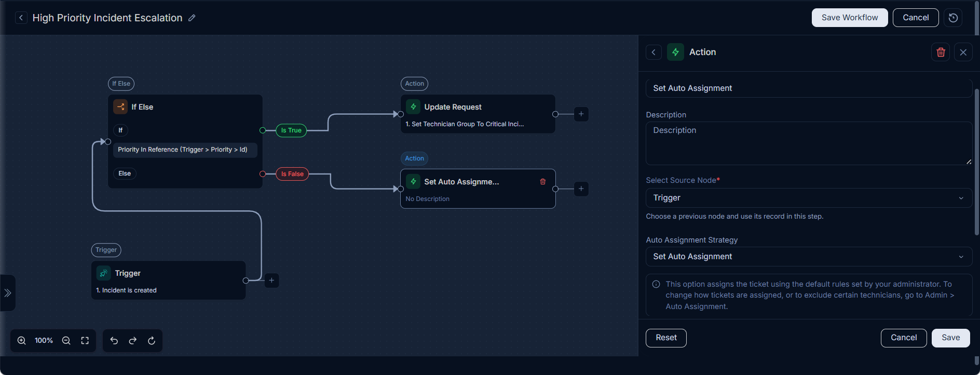The height and width of the screenshot is (375, 980).
Task: Click the Else label in the If Else node
Action: click(125, 173)
